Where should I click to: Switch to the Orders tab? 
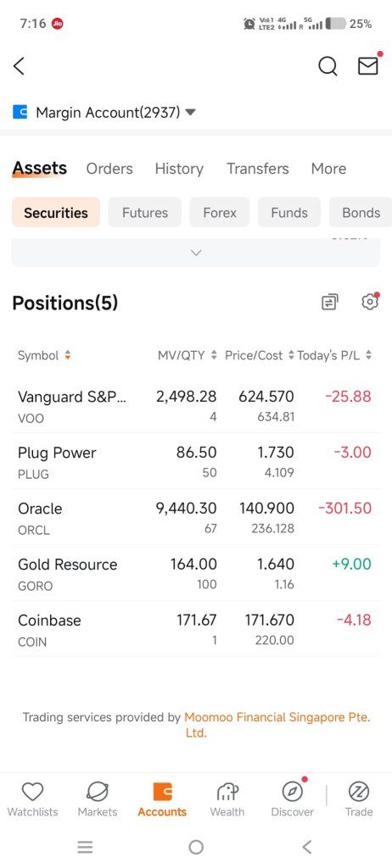click(109, 169)
